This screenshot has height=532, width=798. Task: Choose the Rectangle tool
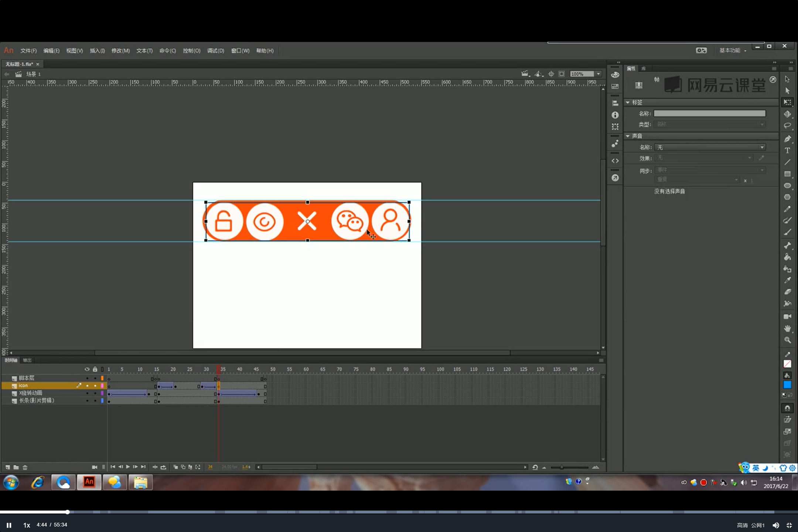787,174
